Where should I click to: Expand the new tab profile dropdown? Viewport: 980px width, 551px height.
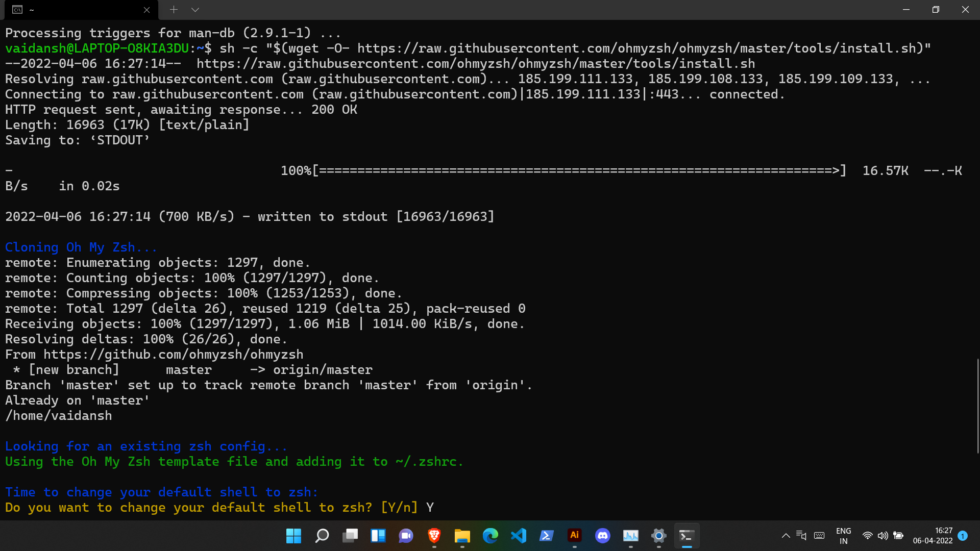[195, 10]
